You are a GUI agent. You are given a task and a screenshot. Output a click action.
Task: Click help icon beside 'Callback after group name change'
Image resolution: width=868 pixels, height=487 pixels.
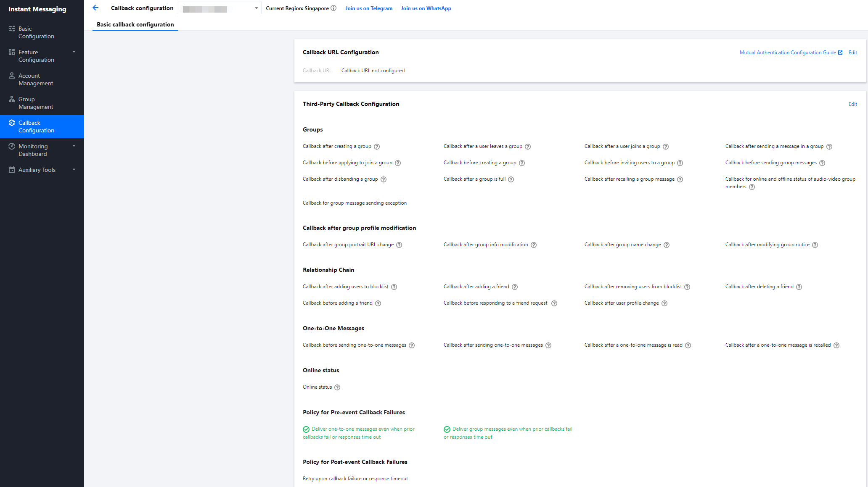click(x=667, y=245)
